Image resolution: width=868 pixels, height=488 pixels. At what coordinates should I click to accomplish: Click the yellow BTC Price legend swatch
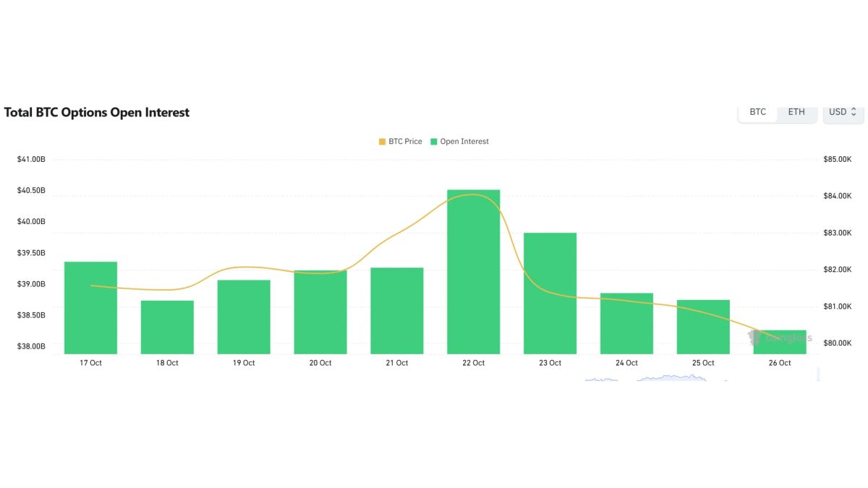[x=382, y=142]
